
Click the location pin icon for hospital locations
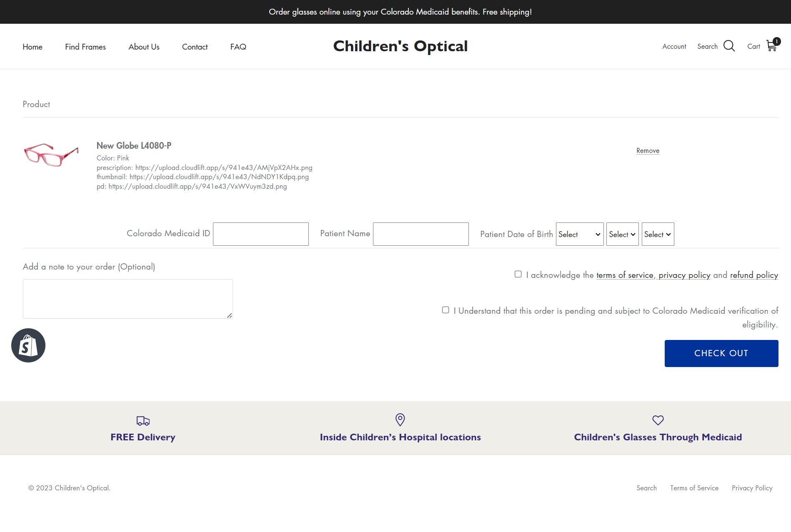tap(400, 420)
